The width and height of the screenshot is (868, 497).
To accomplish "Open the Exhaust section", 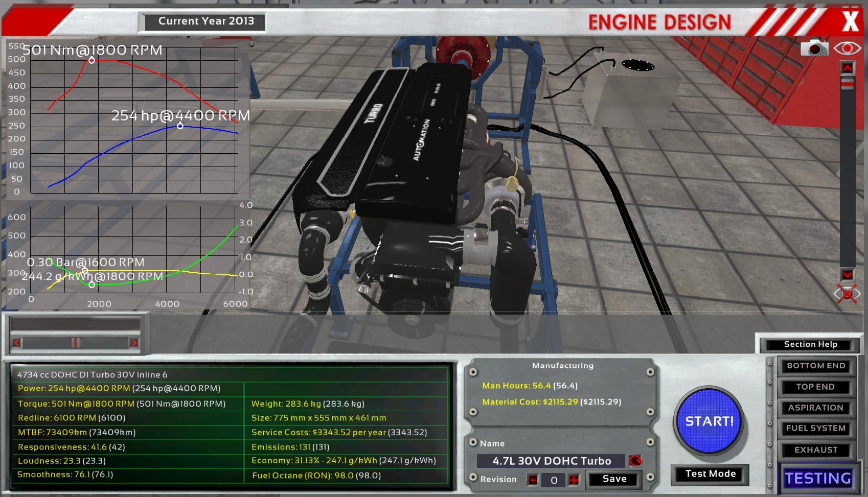I will [816, 450].
